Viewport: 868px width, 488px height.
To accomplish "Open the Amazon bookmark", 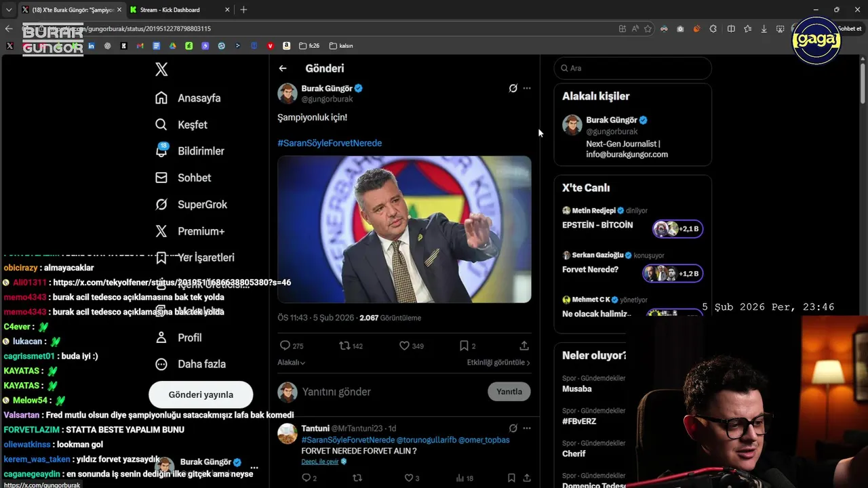I will click(287, 46).
